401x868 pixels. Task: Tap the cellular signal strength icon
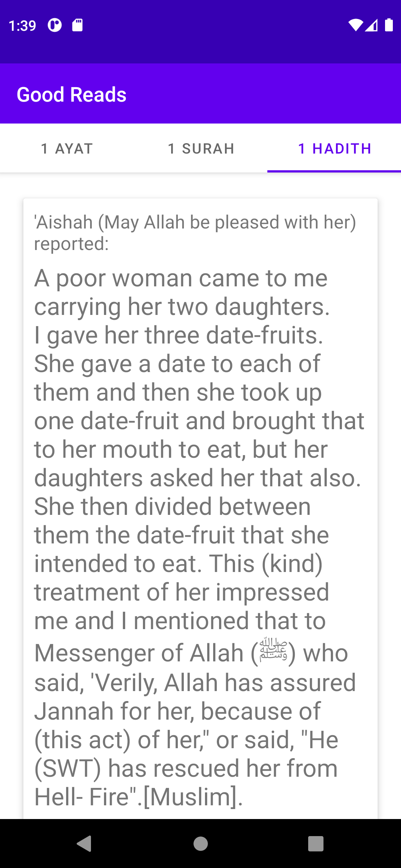point(371,25)
